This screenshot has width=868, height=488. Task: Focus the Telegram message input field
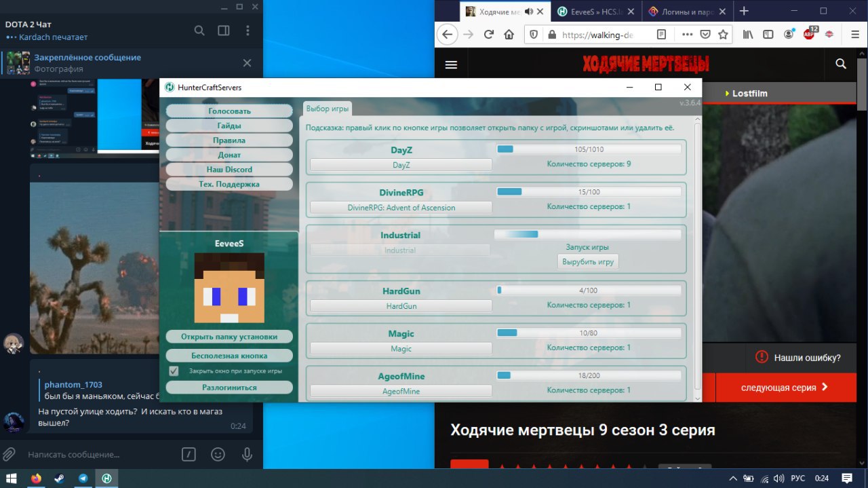102,454
